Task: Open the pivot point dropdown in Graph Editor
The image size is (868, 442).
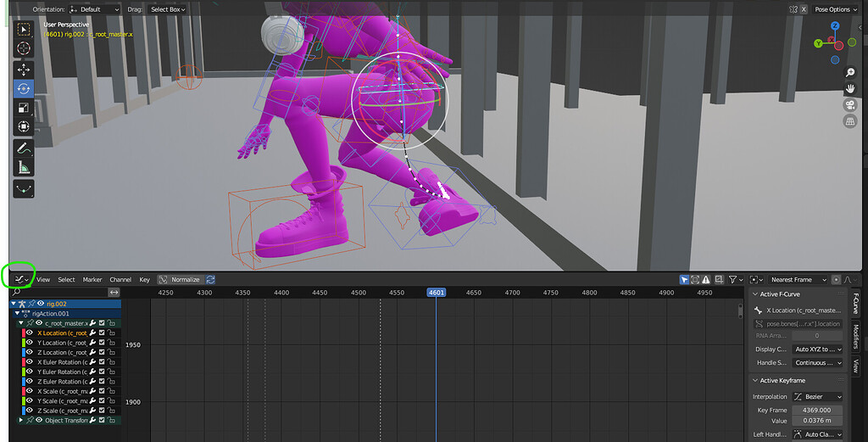Action: (x=756, y=280)
